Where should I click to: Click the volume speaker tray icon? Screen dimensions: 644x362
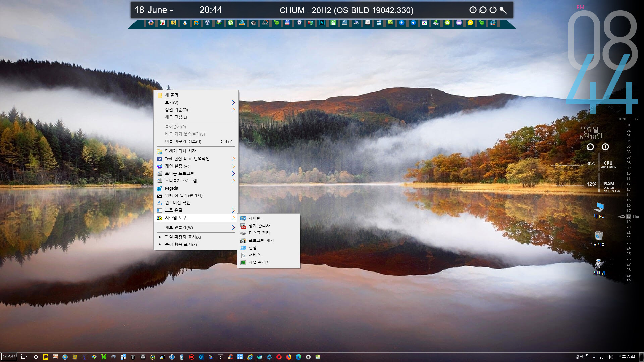(610, 357)
